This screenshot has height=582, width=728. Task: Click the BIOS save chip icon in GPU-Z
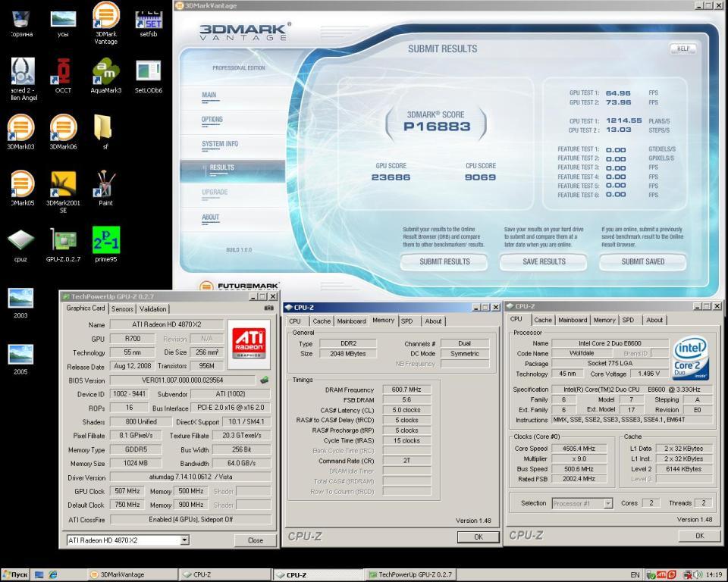click(x=264, y=380)
